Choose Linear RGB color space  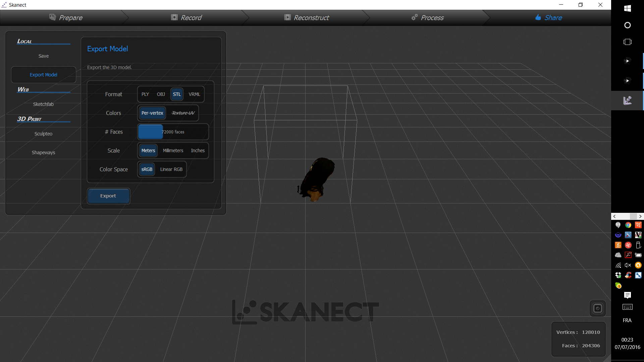(x=171, y=169)
